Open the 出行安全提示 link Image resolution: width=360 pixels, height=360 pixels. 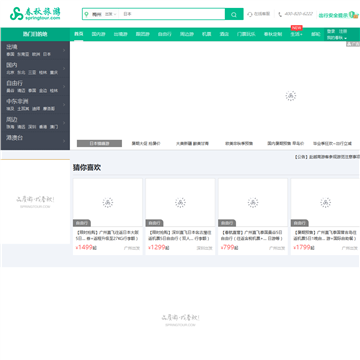click(x=333, y=15)
